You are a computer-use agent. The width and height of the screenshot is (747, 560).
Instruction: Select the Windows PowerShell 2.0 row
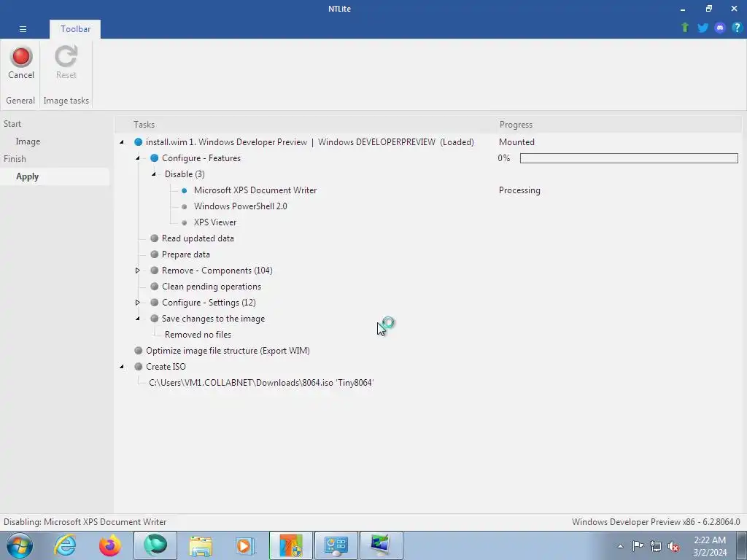coord(240,206)
